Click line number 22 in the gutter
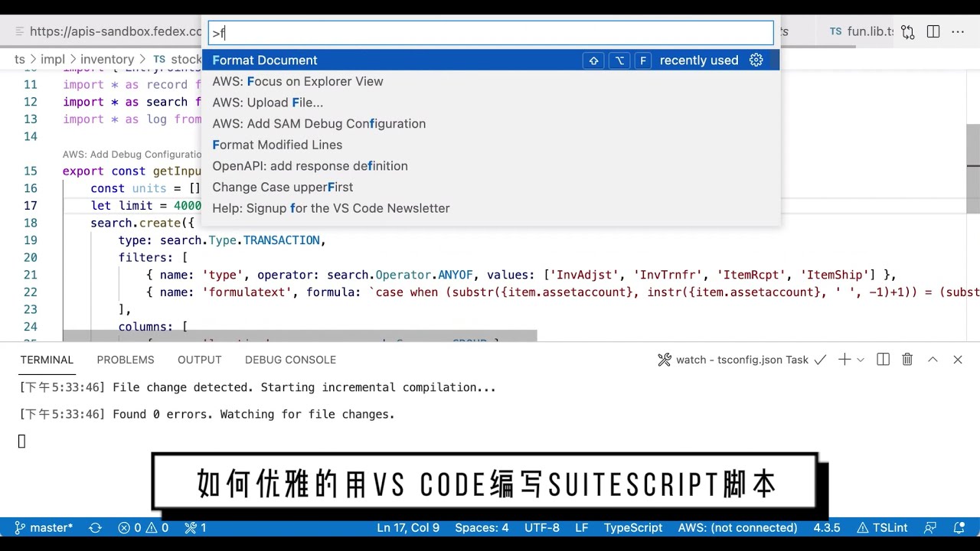Image resolution: width=980 pixels, height=551 pixels. (x=30, y=292)
